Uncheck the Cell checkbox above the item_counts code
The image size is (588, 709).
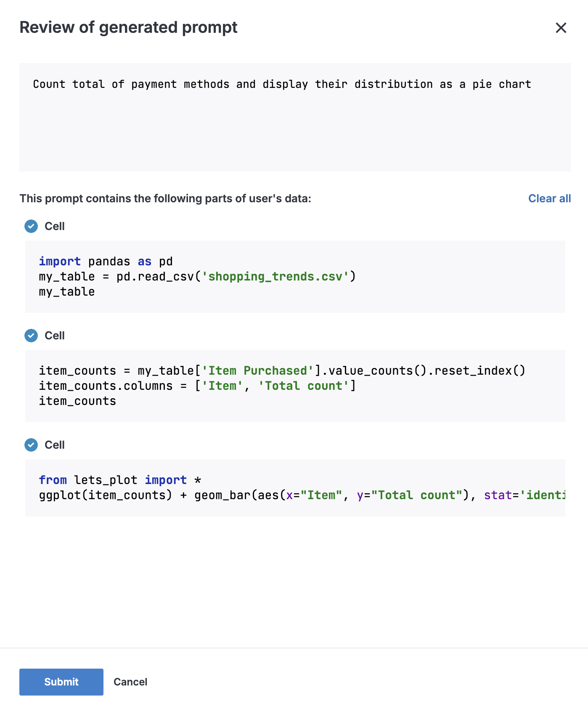31,336
